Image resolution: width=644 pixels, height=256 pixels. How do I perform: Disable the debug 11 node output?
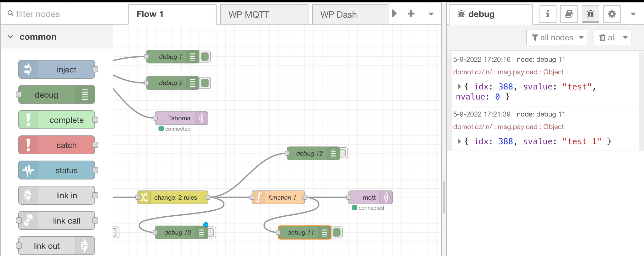tap(337, 232)
